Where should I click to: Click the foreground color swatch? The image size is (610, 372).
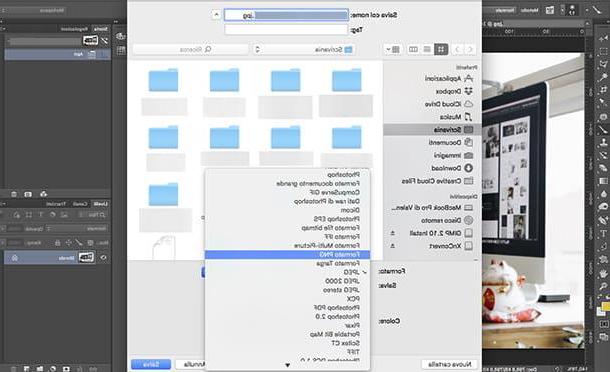click(606, 306)
